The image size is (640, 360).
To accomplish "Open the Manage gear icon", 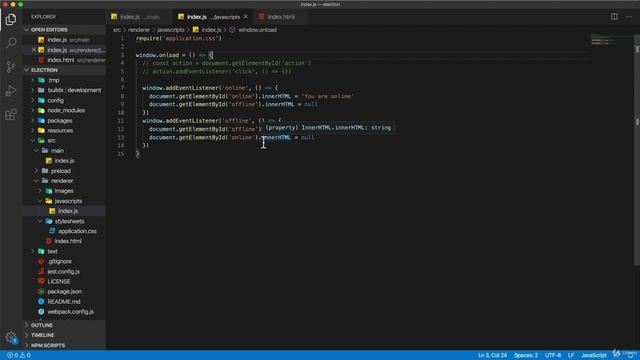I will coord(11,337).
